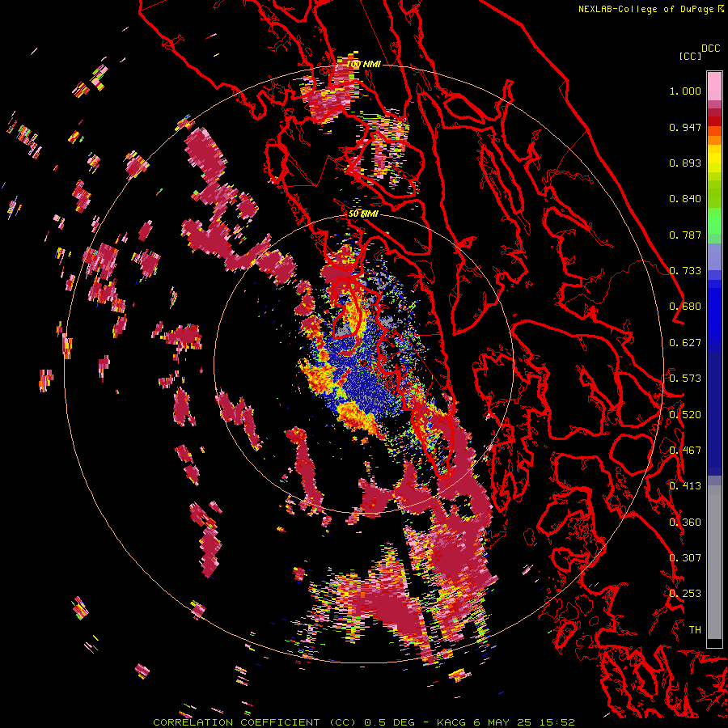The height and width of the screenshot is (728, 728).
Task: Click the 0.413 legend value
Action: (x=685, y=486)
